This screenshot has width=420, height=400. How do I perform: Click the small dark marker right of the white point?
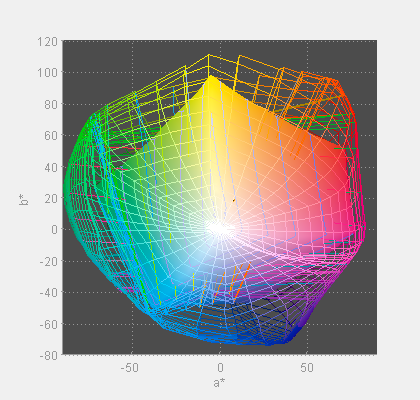pyautogui.click(x=234, y=200)
